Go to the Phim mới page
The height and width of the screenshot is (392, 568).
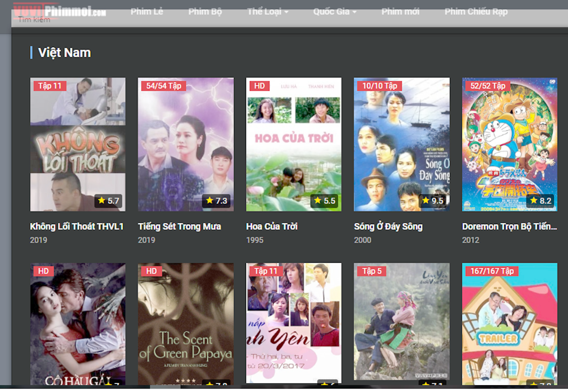coord(400,12)
